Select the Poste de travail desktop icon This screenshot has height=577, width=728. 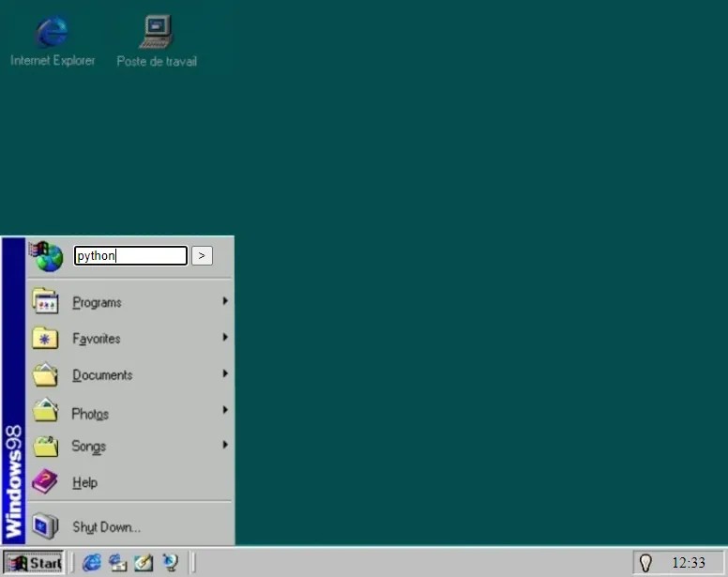pyautogui.click(x=157, y=33)
